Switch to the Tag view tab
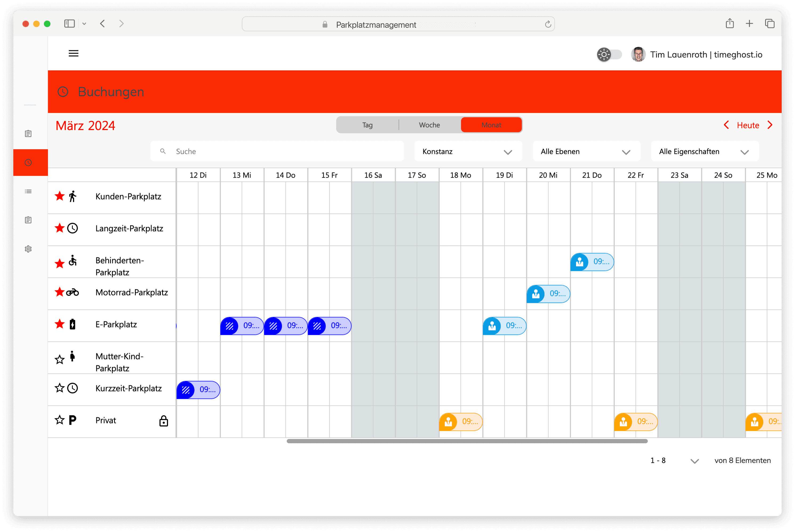This screenshot has width=795, height=532. [x=368, y=125]
